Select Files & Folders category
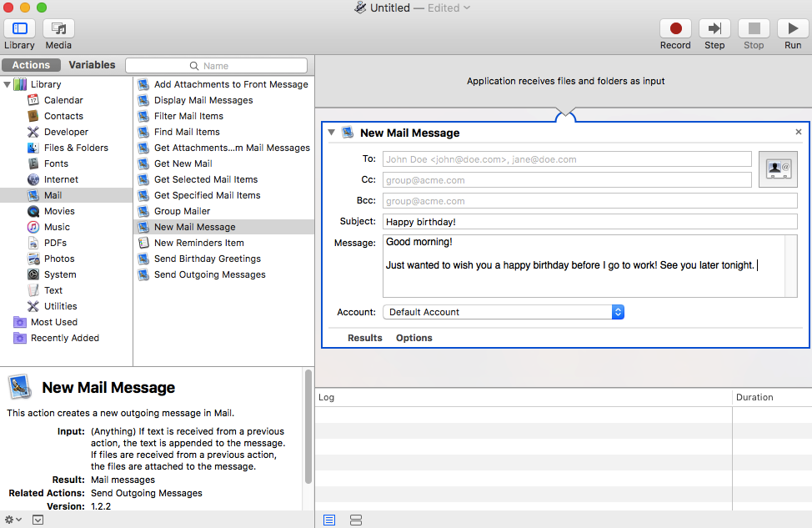Screen dimensions: 812x528 pos(76,148)
